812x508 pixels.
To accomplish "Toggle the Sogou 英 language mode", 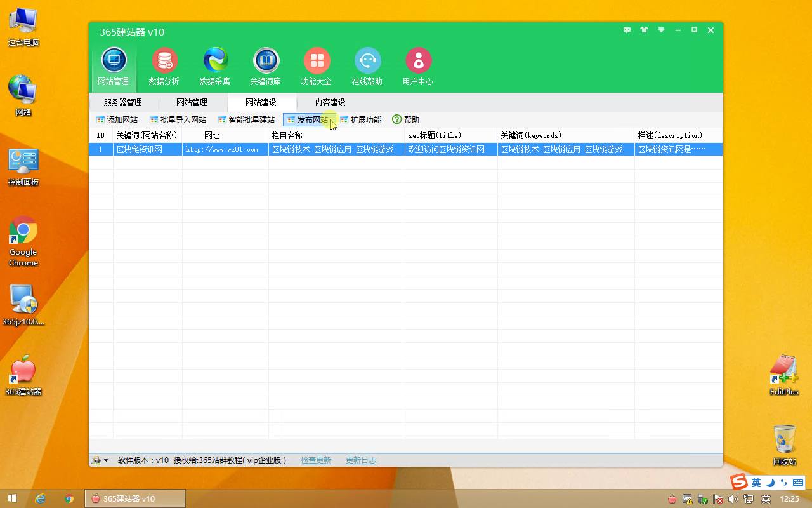I will [x=756, y=483].
